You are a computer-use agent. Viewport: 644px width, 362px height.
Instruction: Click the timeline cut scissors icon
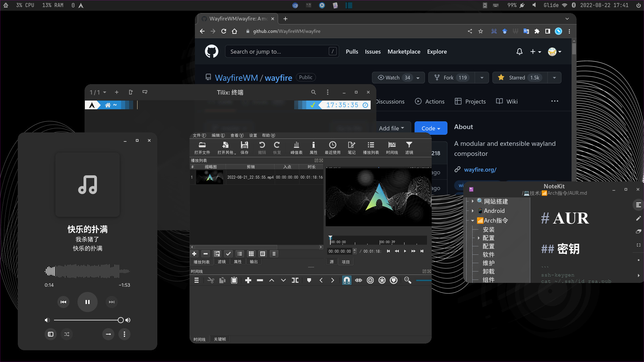tap(211, 280)
